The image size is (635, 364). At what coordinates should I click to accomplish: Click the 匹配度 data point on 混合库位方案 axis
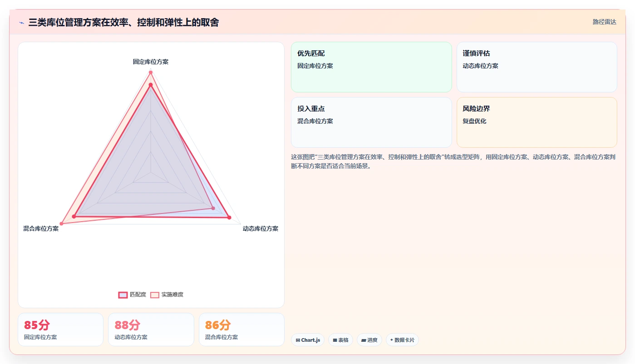[x=74, y=216]
